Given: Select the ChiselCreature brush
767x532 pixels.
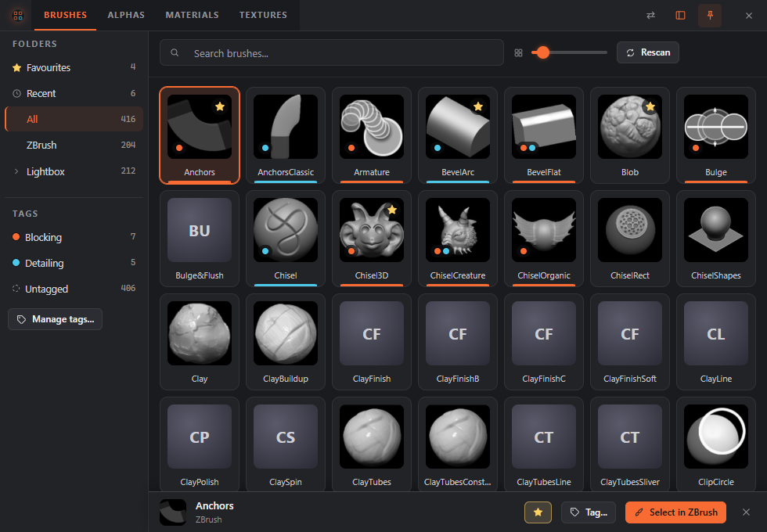Looking at the screenshot, I should pos(458,239).
